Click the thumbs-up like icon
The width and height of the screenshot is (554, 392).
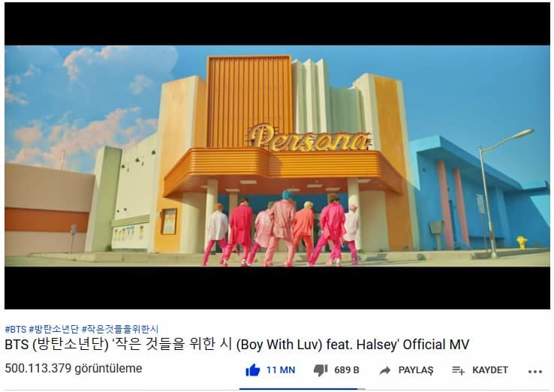pyautogui.click(x=253, y=370)
